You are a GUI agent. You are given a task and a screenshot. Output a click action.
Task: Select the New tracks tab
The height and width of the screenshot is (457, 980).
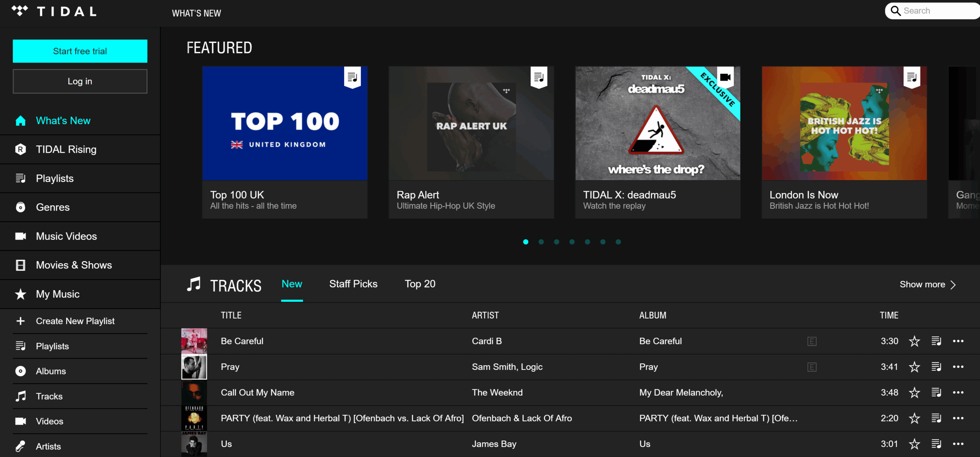coord(292,284)
